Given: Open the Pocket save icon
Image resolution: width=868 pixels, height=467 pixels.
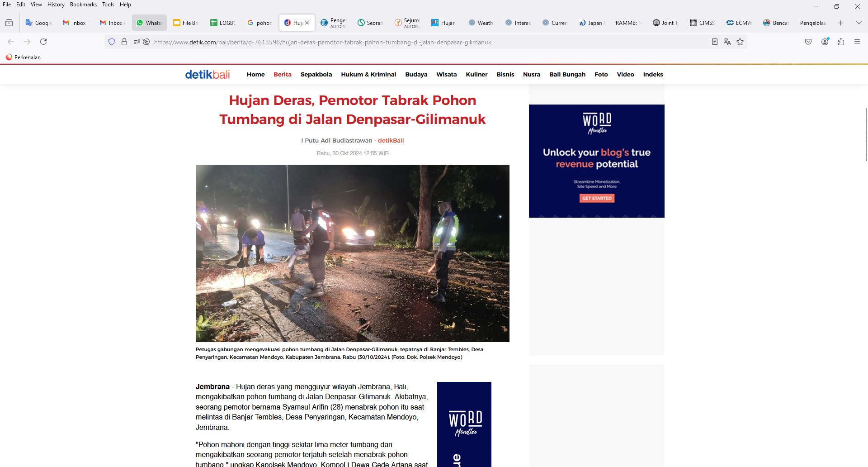Looking at the screenshot, I should tap(808, 42).
